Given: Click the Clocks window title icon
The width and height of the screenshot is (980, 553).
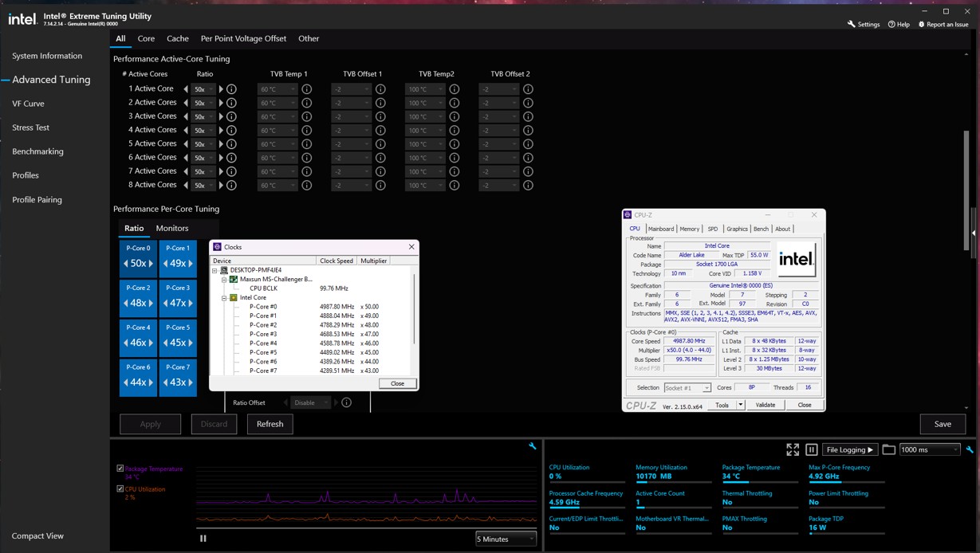Looking at the screenshot, I should [217, 247].
